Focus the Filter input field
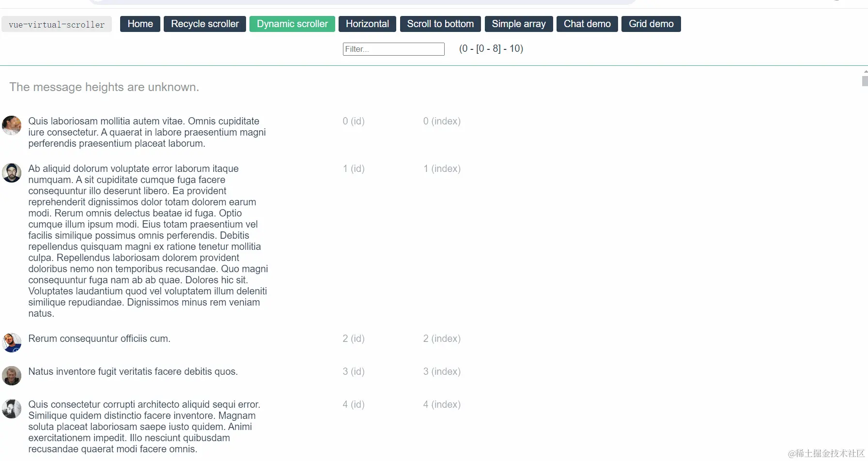Screen dimensions: 868x461 (x=394, y=49)
